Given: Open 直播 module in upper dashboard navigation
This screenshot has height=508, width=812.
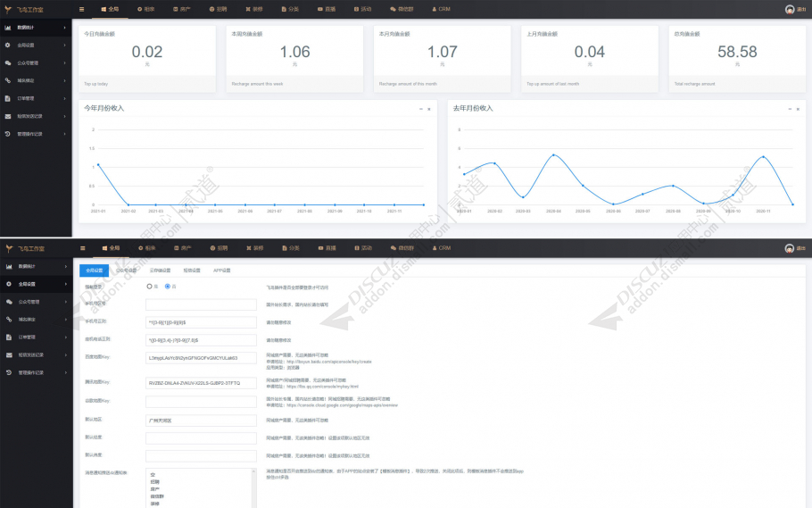Looking at the screenshot, I should (x=327, y=9).
